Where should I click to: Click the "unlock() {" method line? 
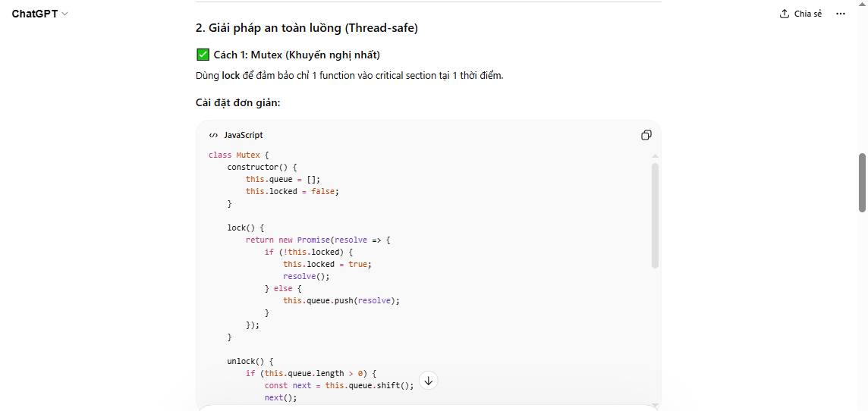[250, 361]
